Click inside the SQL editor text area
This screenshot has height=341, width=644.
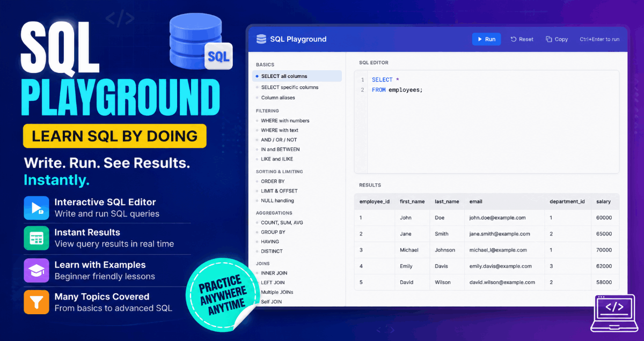click(x=486, y=122)
